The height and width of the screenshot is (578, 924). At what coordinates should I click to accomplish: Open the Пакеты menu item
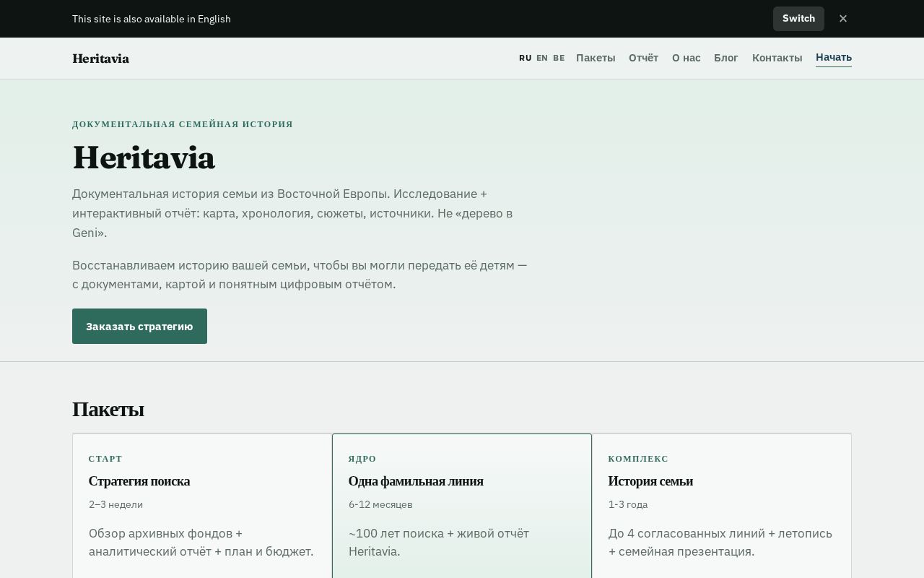pyautogui.click(x=596, y=58)
